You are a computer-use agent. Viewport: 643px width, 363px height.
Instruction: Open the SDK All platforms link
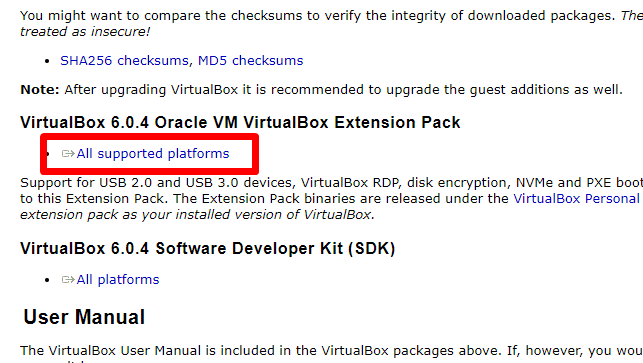click(x=118, y=280)
